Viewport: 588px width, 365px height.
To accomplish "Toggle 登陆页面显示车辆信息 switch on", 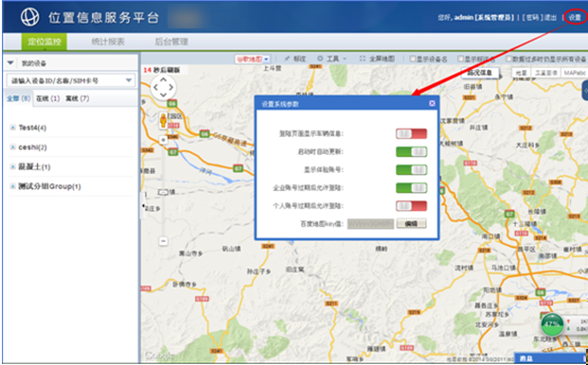I will (411, 133).
